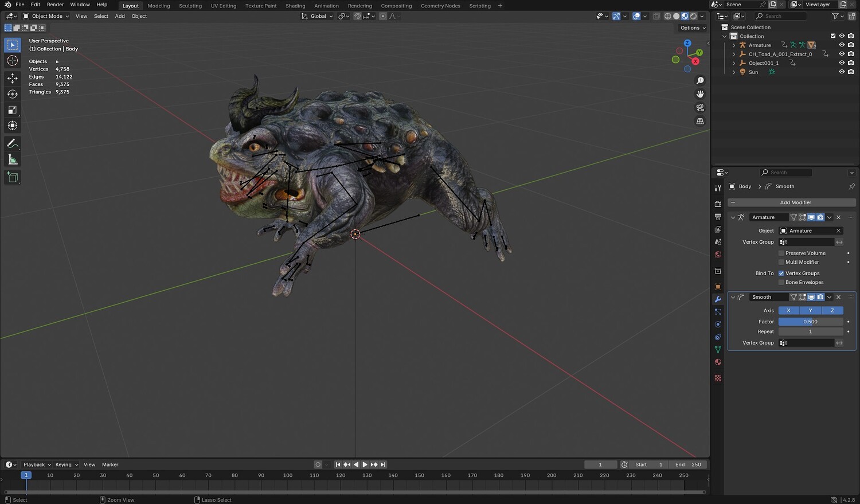Toggle the Z axis button in Smooth modifier
This screenshot has height=504, width=860.
[x=832, y=311]
